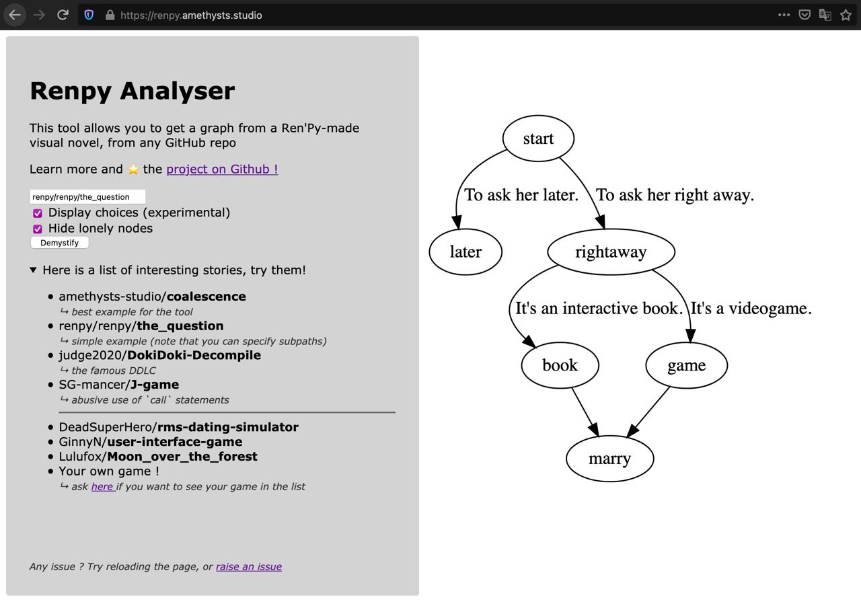The width and height of the screenshot is (861, 616).
Task: Click the 'here' link to request listing
Action: [102, 486]
